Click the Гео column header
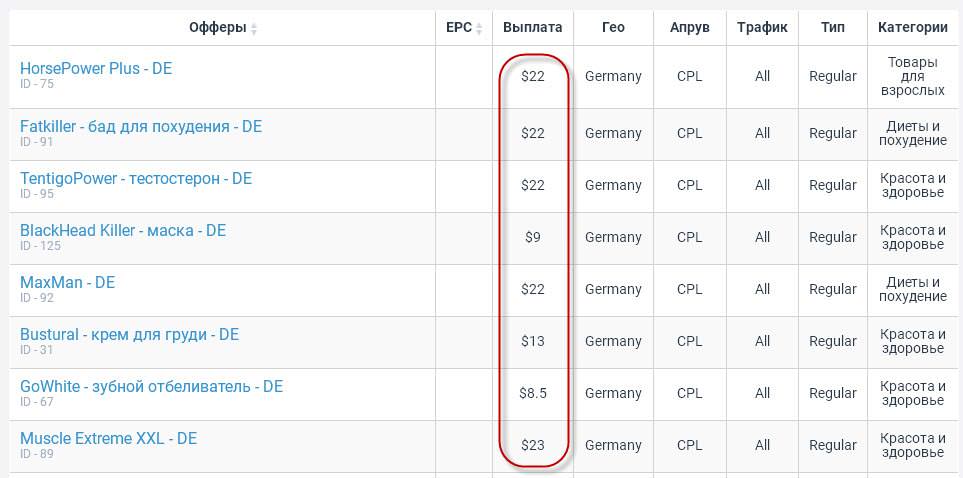963x478 pixels. [613, 28]
